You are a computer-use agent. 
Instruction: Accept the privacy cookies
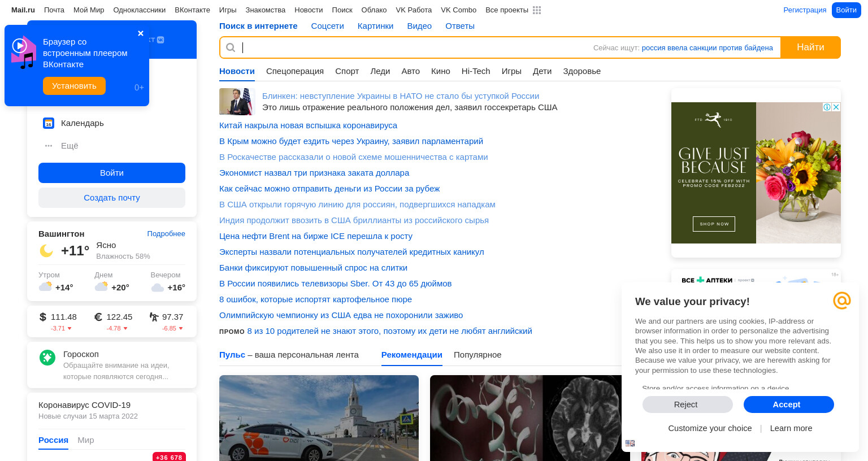click(x=788, y=405)
